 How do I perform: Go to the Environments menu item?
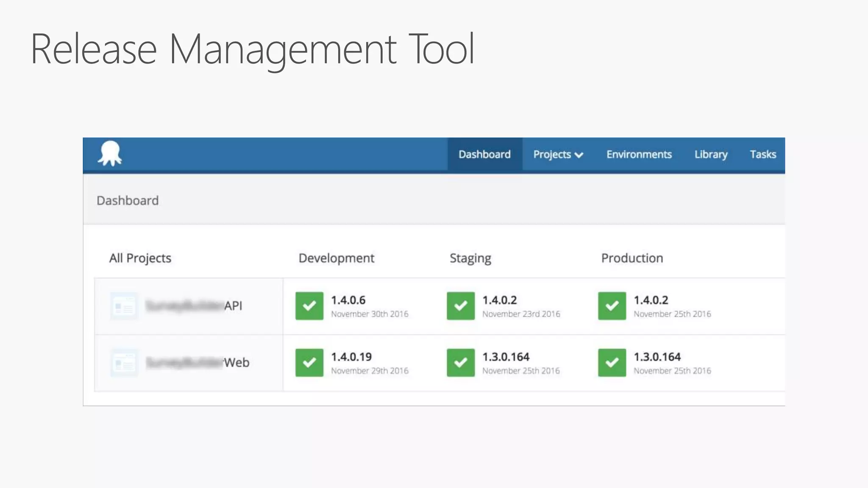coord(639,154)
